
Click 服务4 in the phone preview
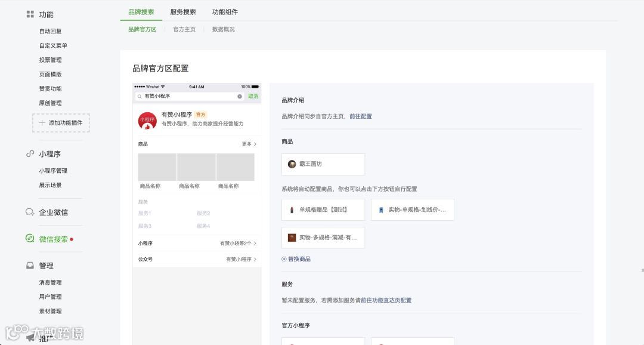(203, 226)
